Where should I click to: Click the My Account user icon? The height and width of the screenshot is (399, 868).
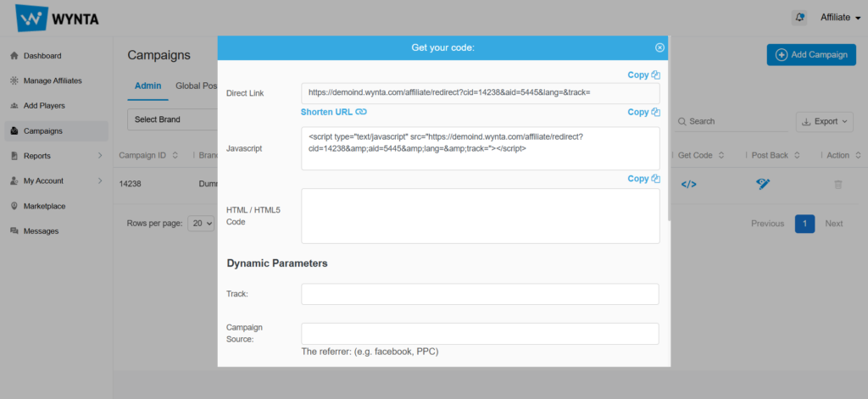[14, 181]
